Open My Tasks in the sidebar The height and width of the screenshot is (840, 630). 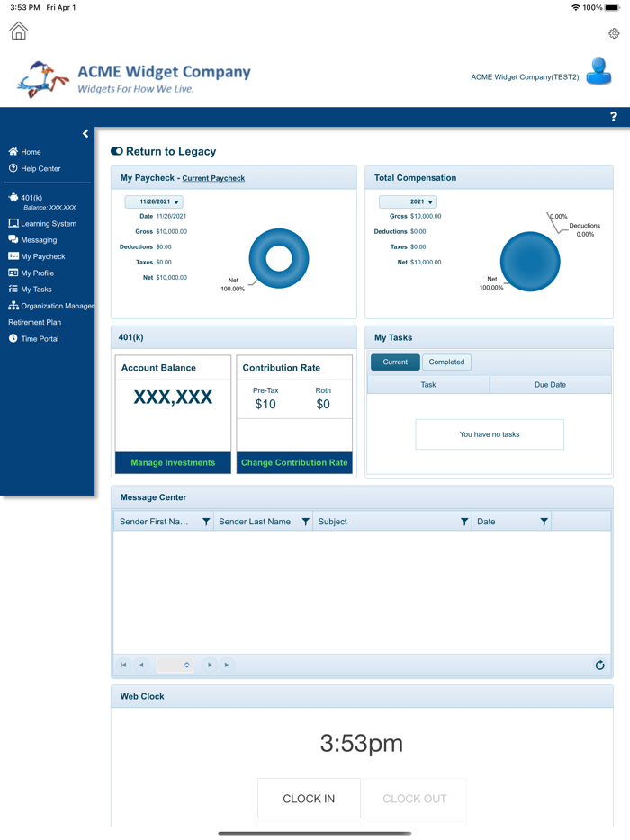tap(30, 290)
